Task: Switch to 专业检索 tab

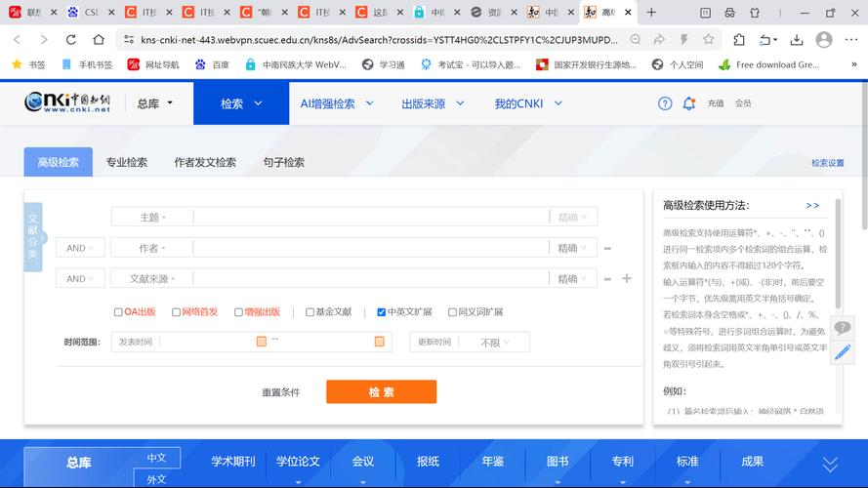Action: pyautogui.click(x=127, y=162)
